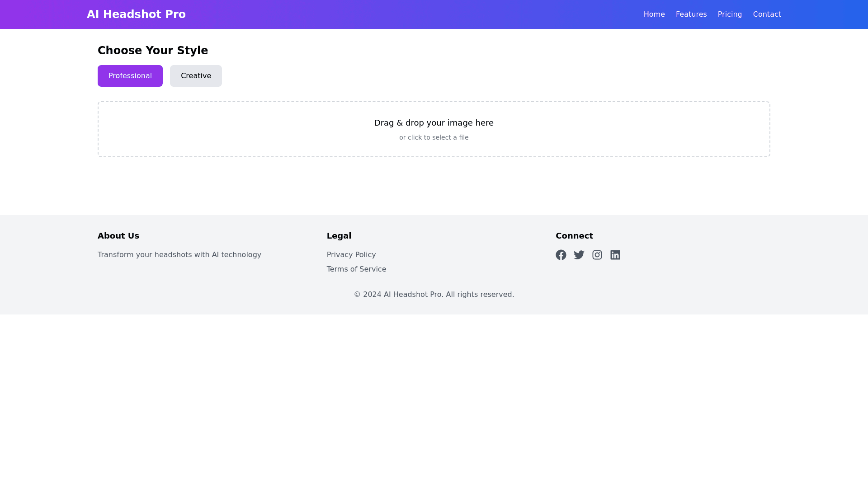Click 'or click to select a file' text
The height and width of the screenshot is (488, 868).
click(x=434, y=137)
